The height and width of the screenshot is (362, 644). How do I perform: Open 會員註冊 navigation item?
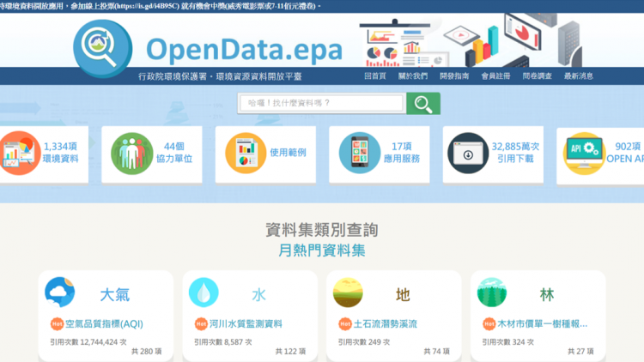coord(495,76)
